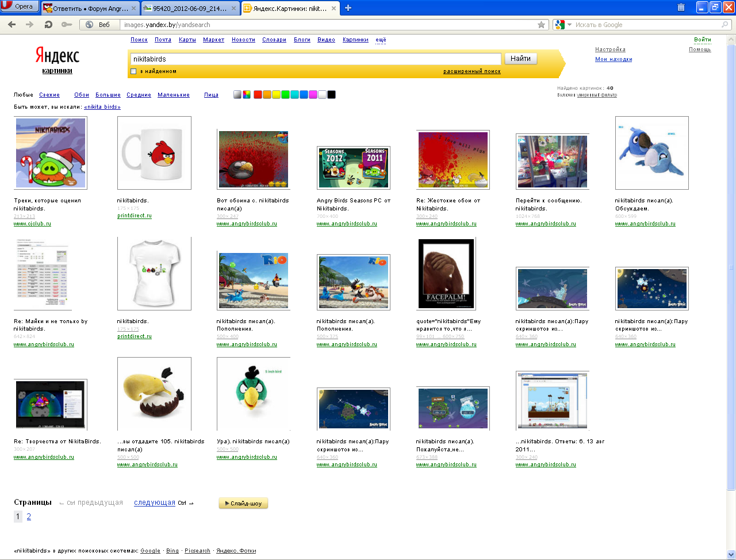The width and height of the screenshot is (736, 560).
Task: Reload the page with the refresh icon
Action: pyautogui.click(x=48, y=25)
